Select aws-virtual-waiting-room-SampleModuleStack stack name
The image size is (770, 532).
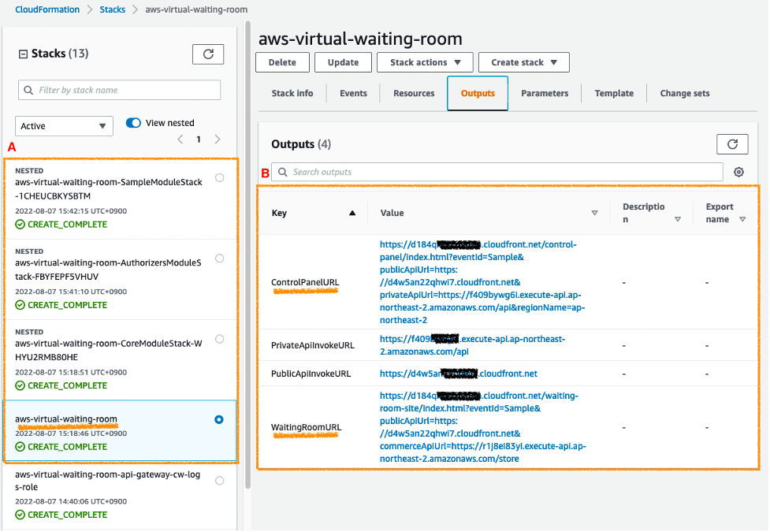click(x=109, y=189)
